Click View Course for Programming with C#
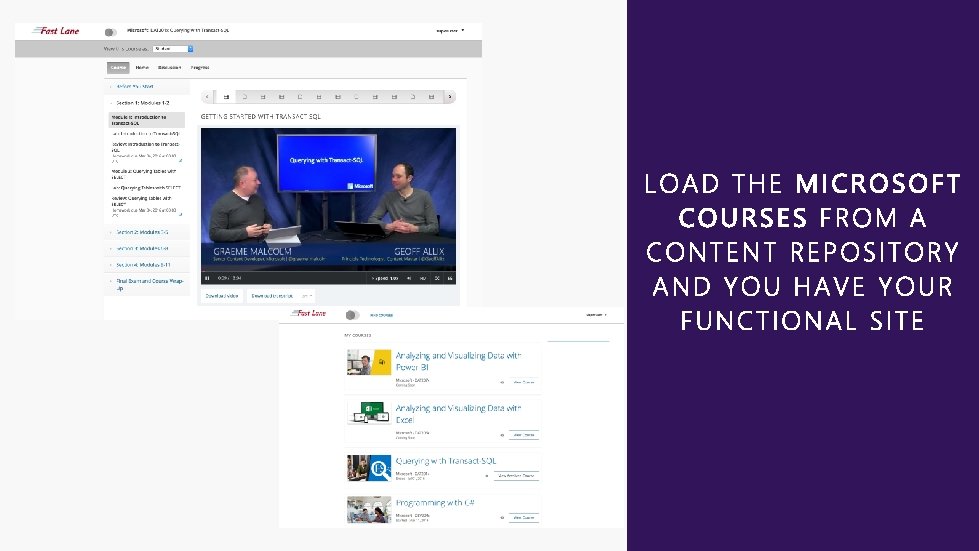Viewport: 979px width, 551px height. [523, 517]
